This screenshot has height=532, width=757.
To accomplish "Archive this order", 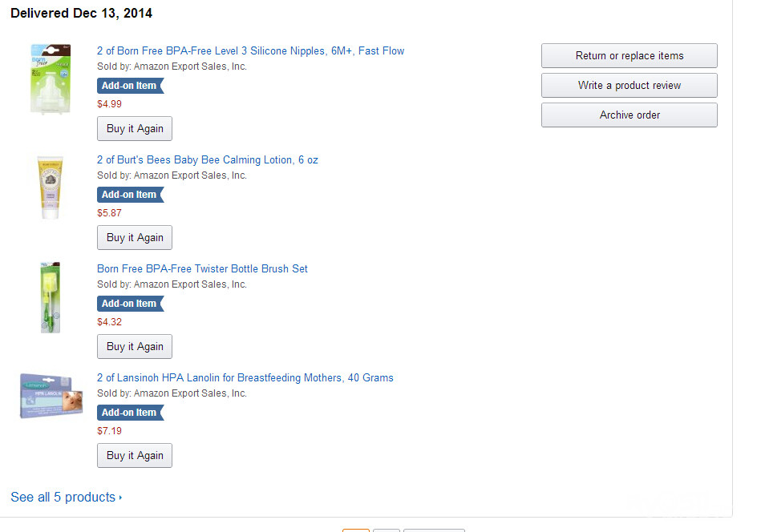I will 629,115.
